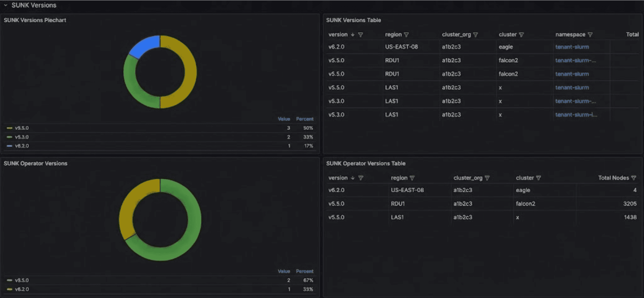Viewport: 644px width, 298px height.
Task: Click v6.2.0 color swatch in Versions Piechart legend
Action: pyautogui.click(x=10, y=146)
